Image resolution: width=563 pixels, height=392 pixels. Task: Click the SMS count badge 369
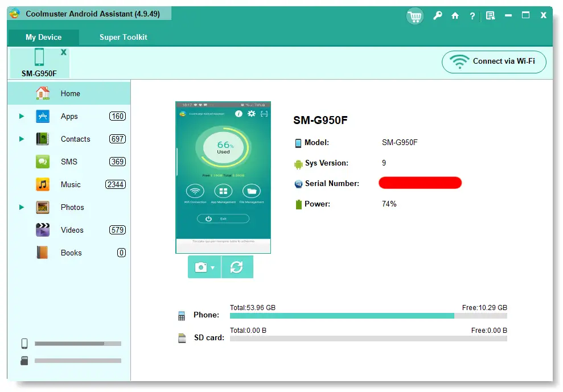117,162
